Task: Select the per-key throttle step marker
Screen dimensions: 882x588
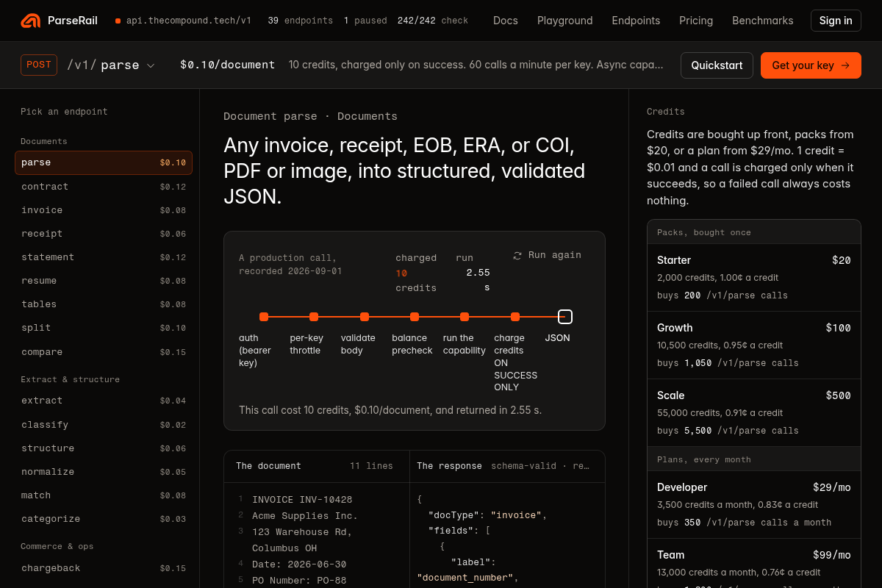Action: click(314, 317)
